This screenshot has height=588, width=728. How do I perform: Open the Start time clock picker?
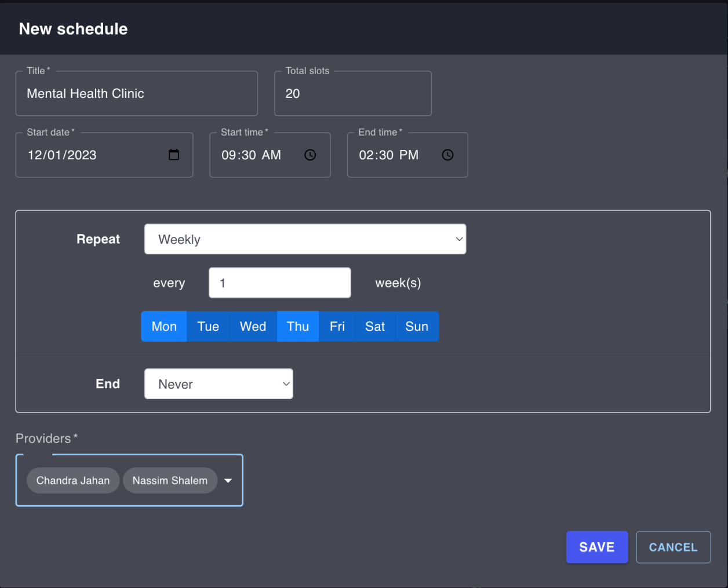(x=310, y=155)
